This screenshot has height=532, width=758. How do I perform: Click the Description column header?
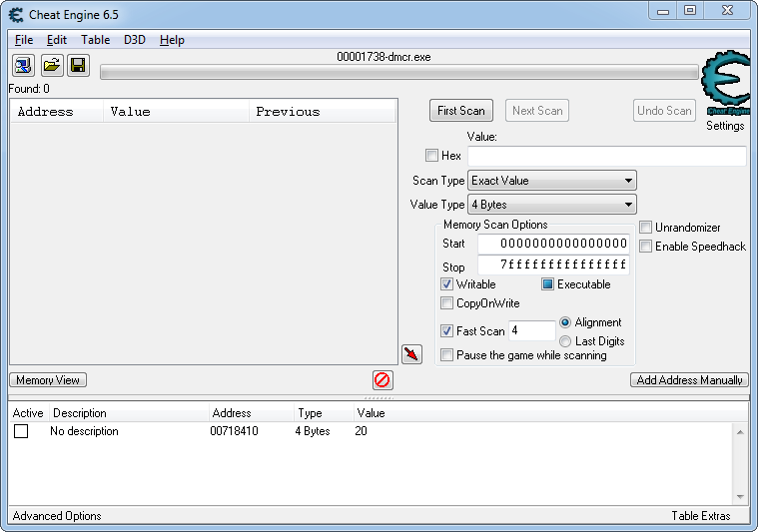click(x=129, y=413)
